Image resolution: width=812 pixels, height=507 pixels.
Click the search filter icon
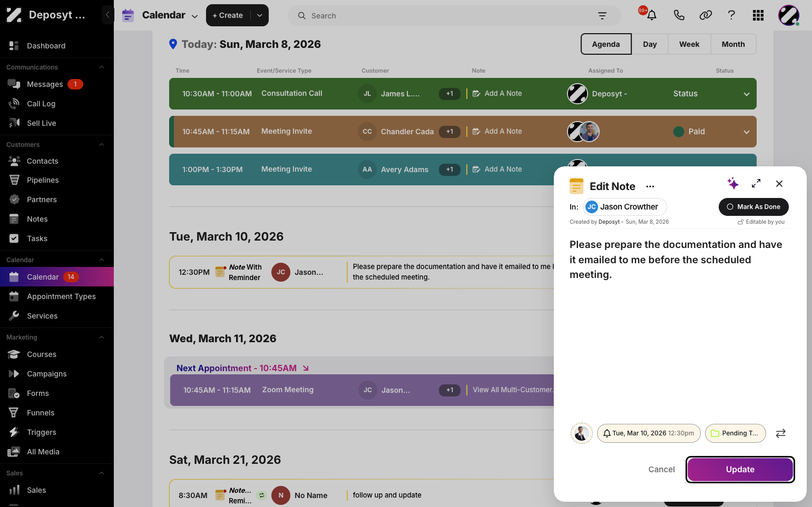[x=602, y=16]
